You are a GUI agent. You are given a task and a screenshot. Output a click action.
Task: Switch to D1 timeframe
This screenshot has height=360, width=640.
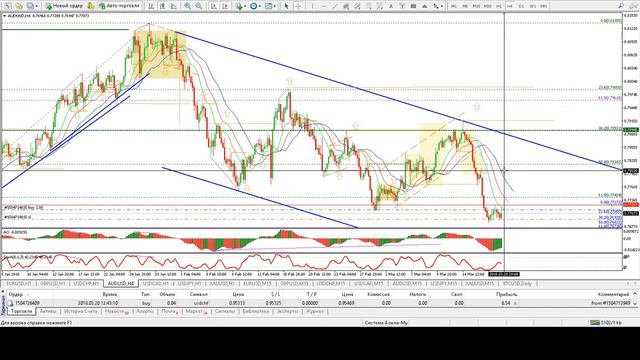point(521,6)
